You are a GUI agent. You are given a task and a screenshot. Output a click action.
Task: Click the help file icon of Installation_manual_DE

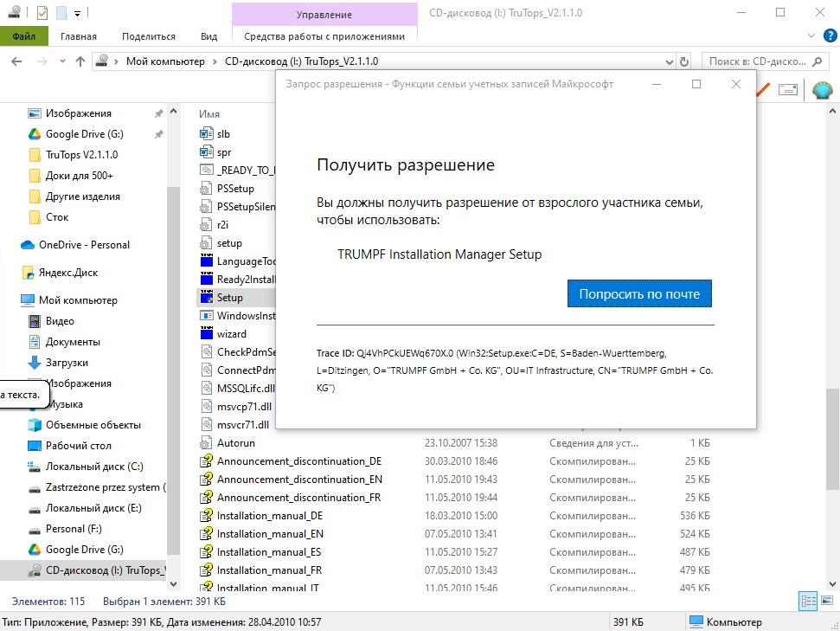206,516
